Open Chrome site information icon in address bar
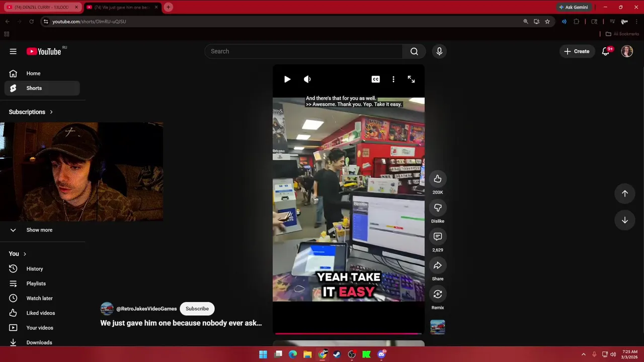 pos(46,22)
